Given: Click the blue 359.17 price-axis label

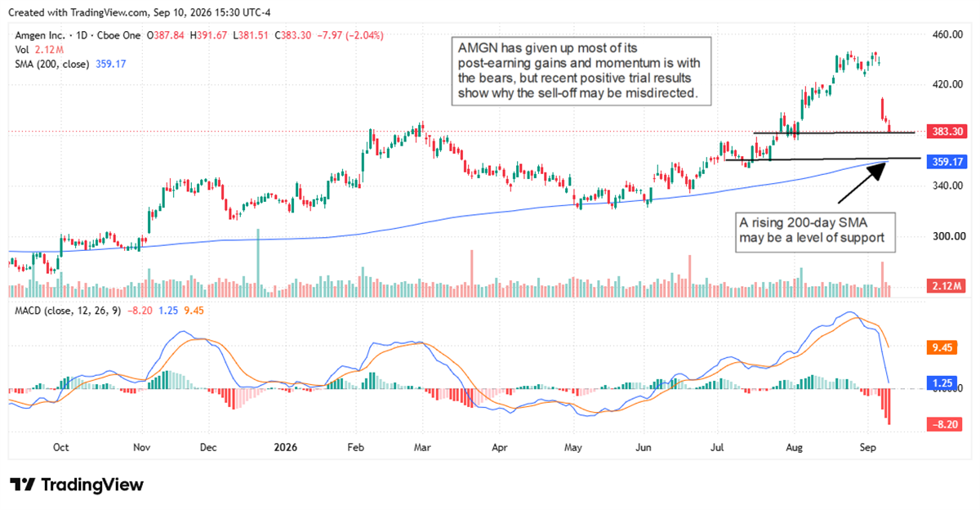Looking at the screenshot, I should point(947,162).
